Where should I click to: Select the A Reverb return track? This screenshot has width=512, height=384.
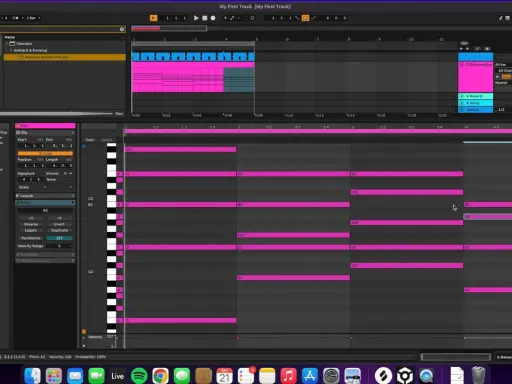point(476,96)
